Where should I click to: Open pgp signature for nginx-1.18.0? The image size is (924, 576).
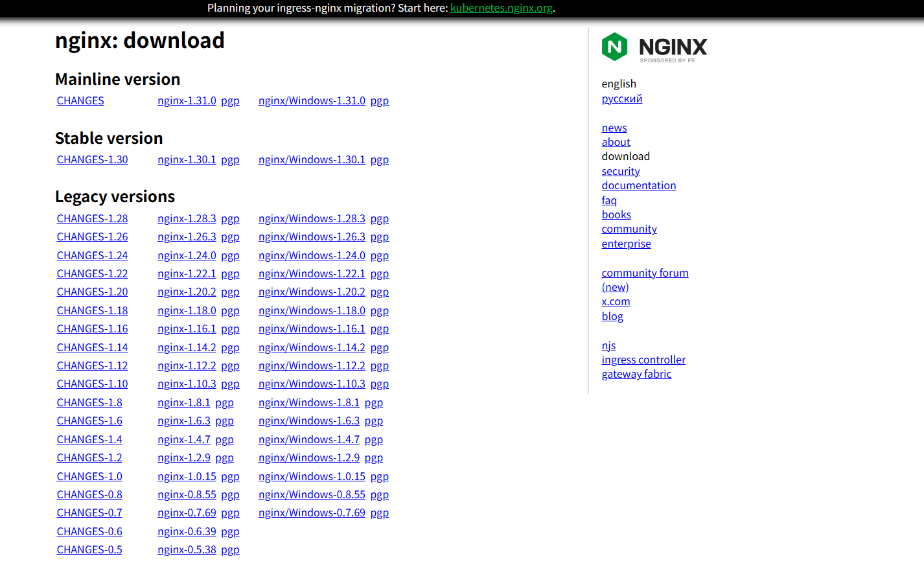pyautogui.click(x=230, y=310)
